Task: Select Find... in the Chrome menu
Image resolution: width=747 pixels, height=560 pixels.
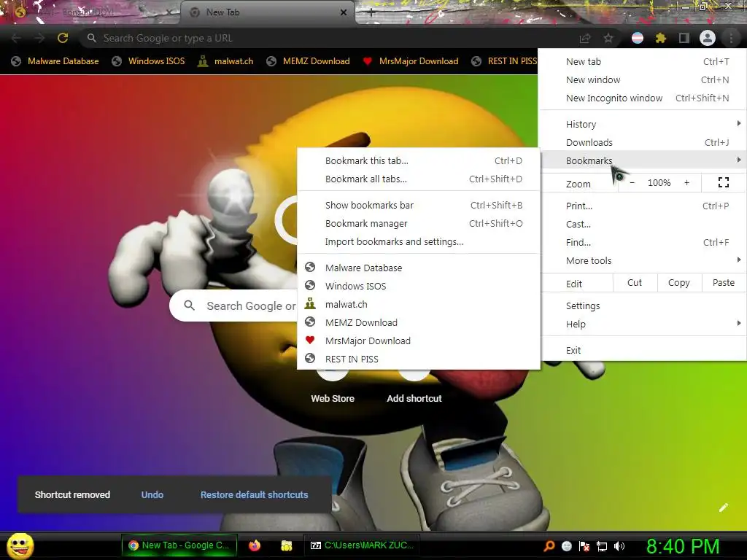Action: [x=643, y=242]
